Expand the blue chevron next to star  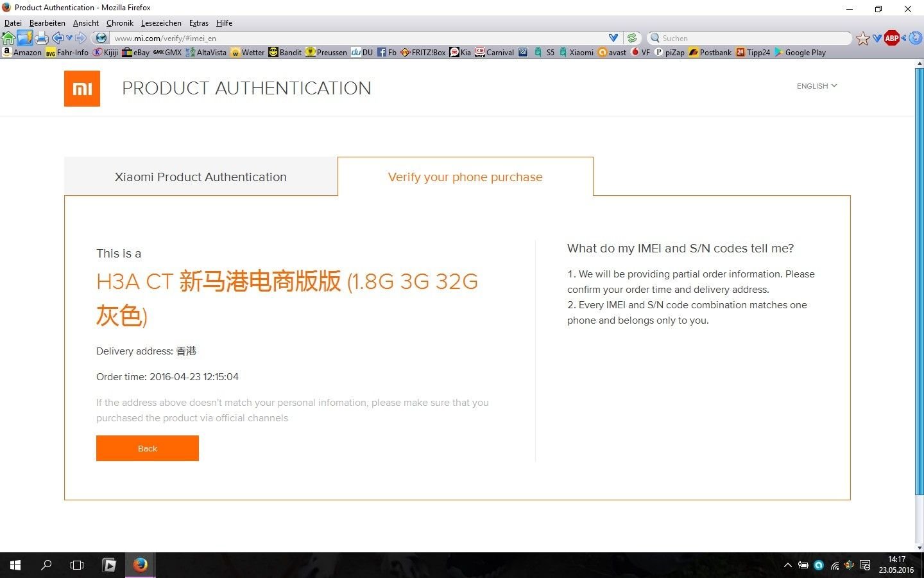coord(877,38)
